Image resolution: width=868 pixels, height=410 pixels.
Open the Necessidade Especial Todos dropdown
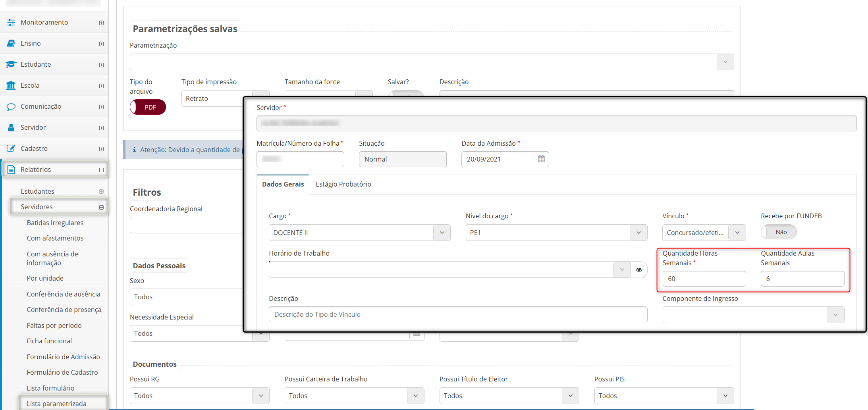[x=186, y=333]
